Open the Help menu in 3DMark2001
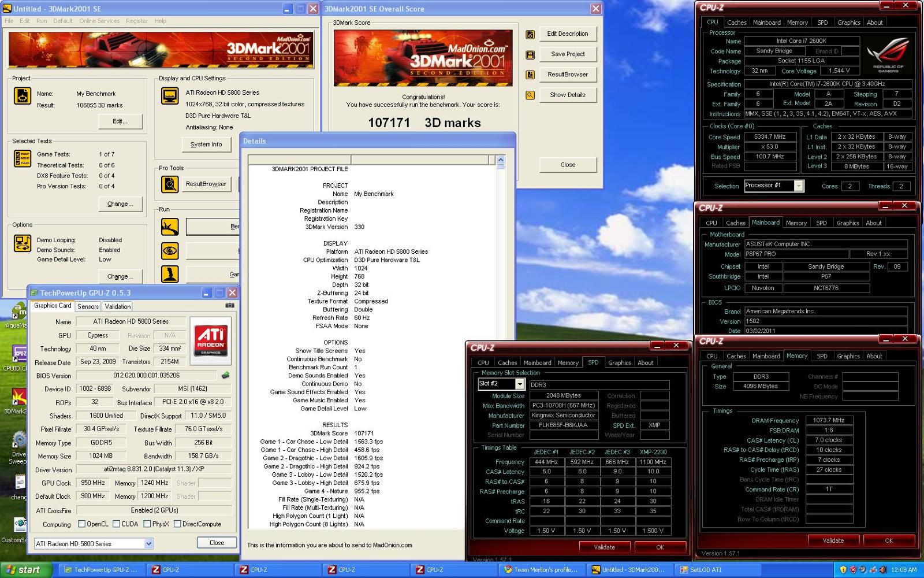Image resolution: width=924 pixels, height=578 pixels. coord(160,21)
